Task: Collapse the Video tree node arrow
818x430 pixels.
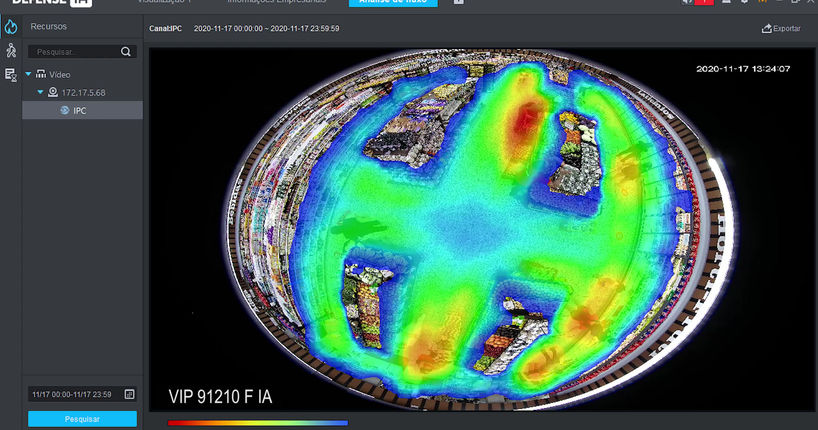Action: (x=28, y=74)
